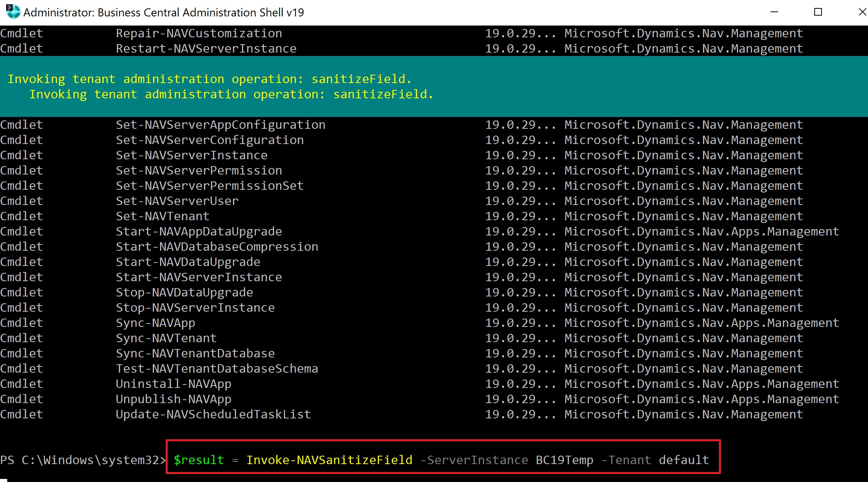
Task: Click the Sync-NAVTenant cmdlet line
Action: [x=166, y=338]
